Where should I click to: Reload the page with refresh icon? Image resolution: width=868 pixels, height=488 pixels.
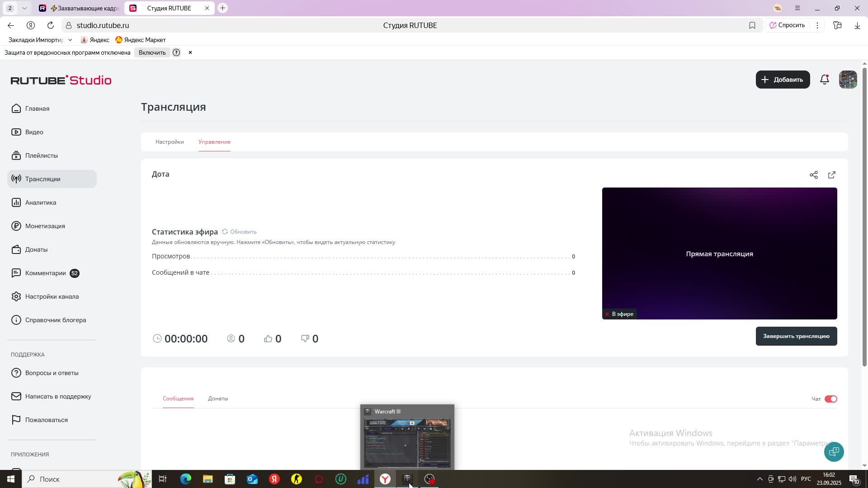coord(51,25)
